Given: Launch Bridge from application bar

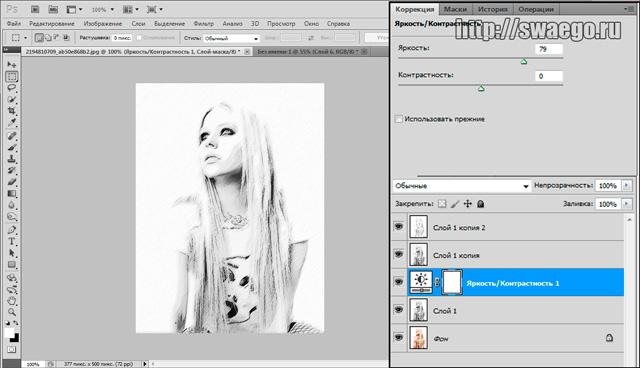Looking at the screenshot, I should click(35, 9).
